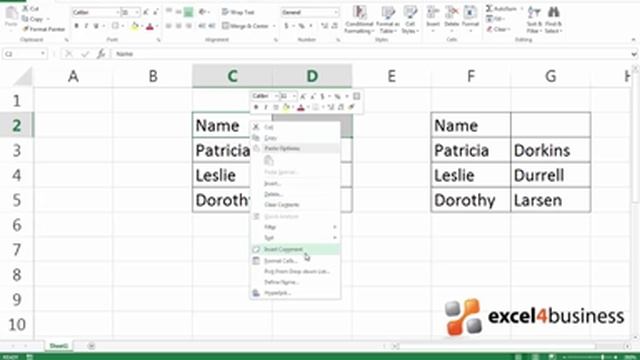Choose Insert... from the context menu
The image size is (640, 360).
295,183
